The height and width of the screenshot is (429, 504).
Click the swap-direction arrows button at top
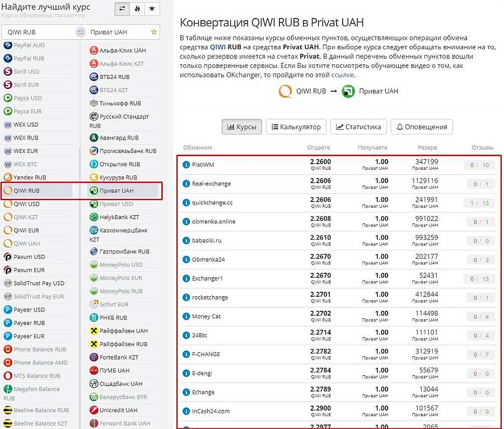coord(122,8)
